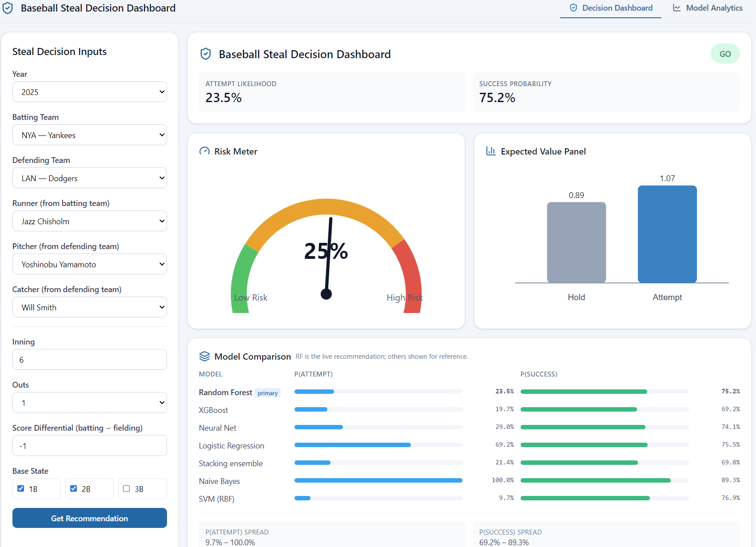Open Batting Team dropdown with NYA — Yankees
This screenshot has width=756, height=547.
point(90,135)
